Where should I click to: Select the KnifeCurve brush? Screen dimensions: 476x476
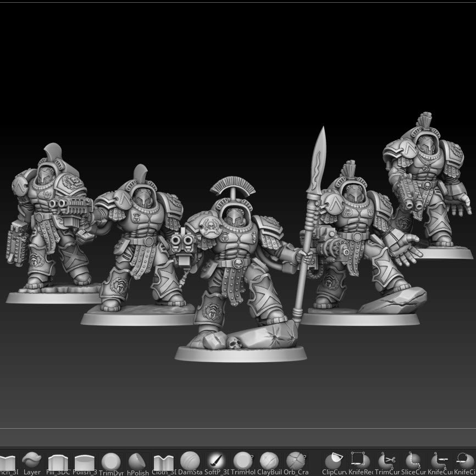pyautogui.click(x=440, y=461)
